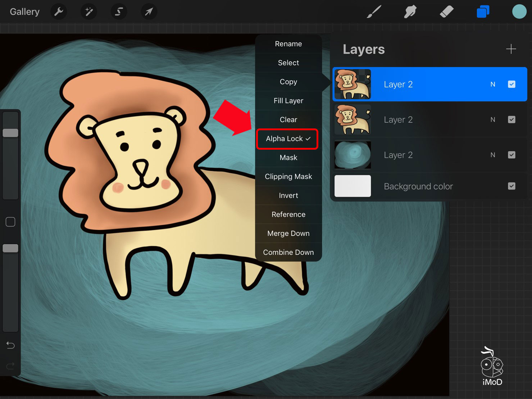Open blend mode N on teal layer
This screenshot has height=399, width=532.
[493, 155]
